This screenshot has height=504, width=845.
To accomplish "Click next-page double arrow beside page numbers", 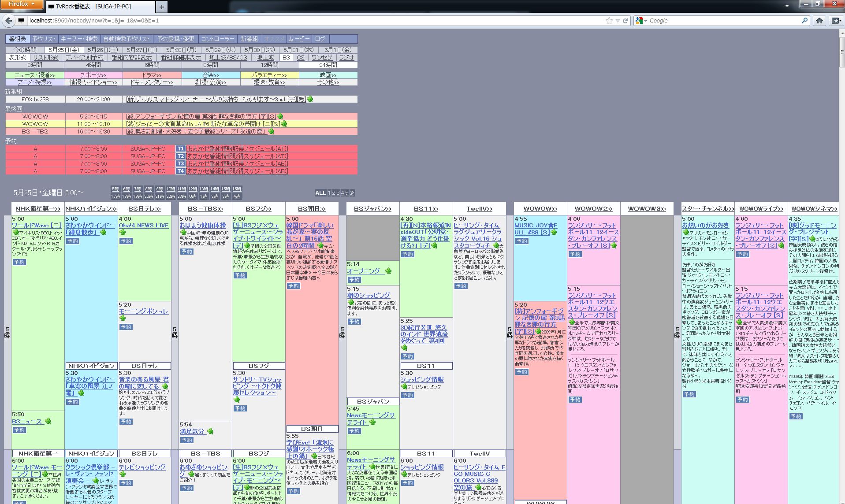I will 352,193.
